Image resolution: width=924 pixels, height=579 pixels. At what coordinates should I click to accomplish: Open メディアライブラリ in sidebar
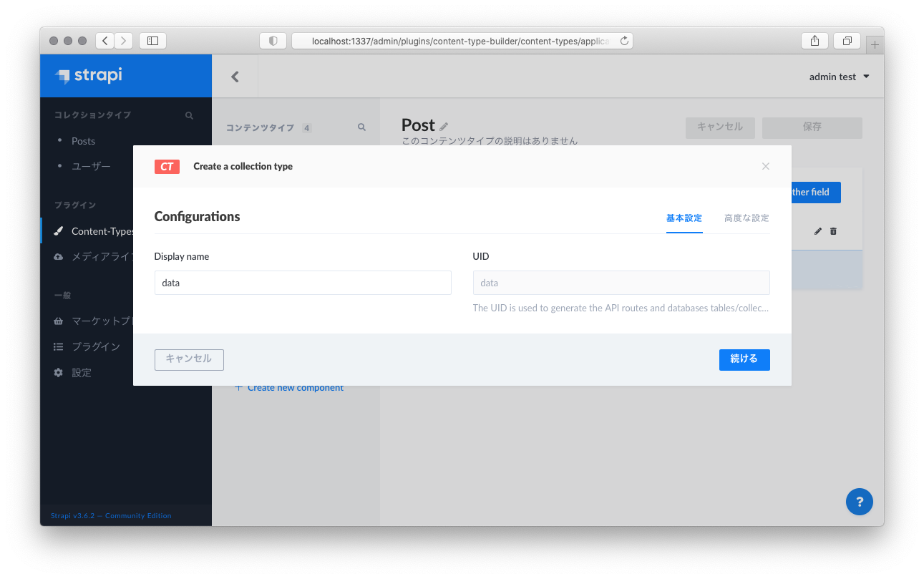click(102, 256)
